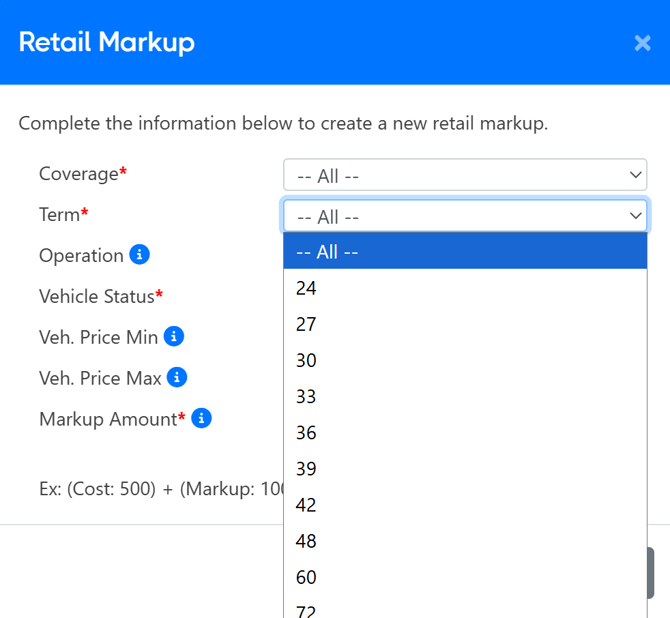Open the Coverage dropdown
This screenshot has width=670, height=618.
pos(465,175)
